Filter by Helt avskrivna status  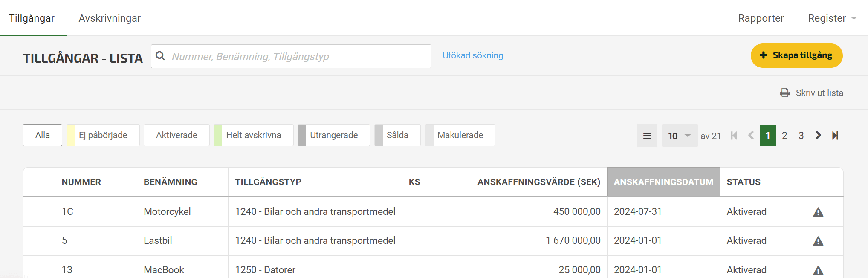coord(253,135)
